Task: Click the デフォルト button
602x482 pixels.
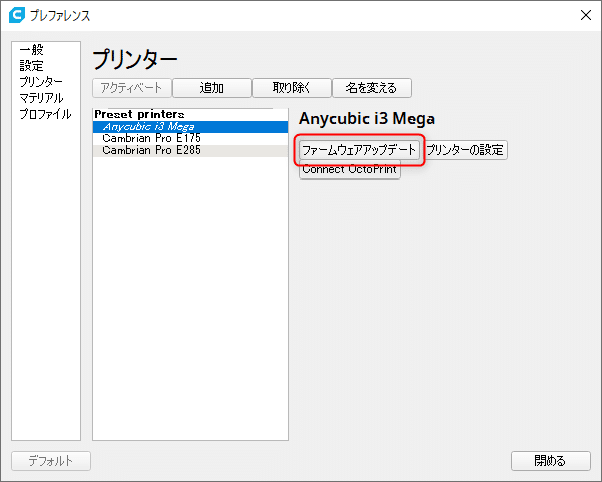Action: tap(51, 461)
